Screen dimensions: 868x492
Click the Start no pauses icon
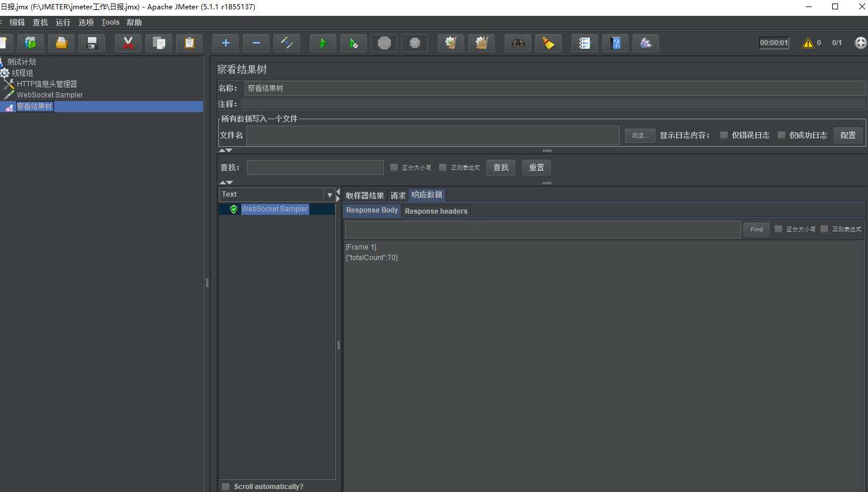coord(353,43)
